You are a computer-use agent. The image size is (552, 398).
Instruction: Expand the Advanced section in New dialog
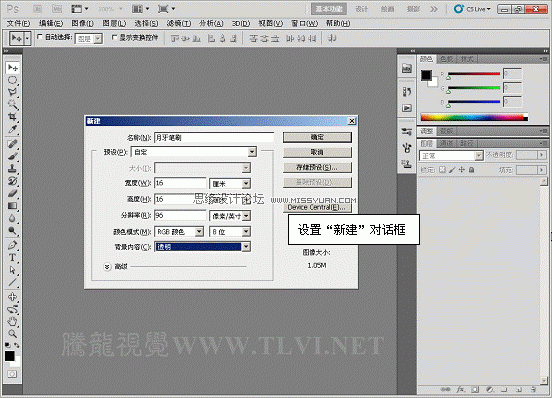click(107, 267)
